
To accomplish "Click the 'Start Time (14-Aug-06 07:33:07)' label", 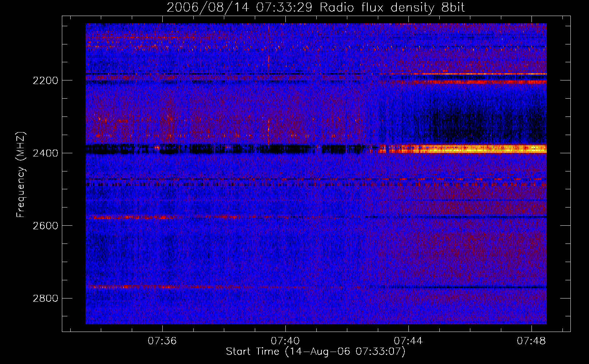I will tap(316, 352).
